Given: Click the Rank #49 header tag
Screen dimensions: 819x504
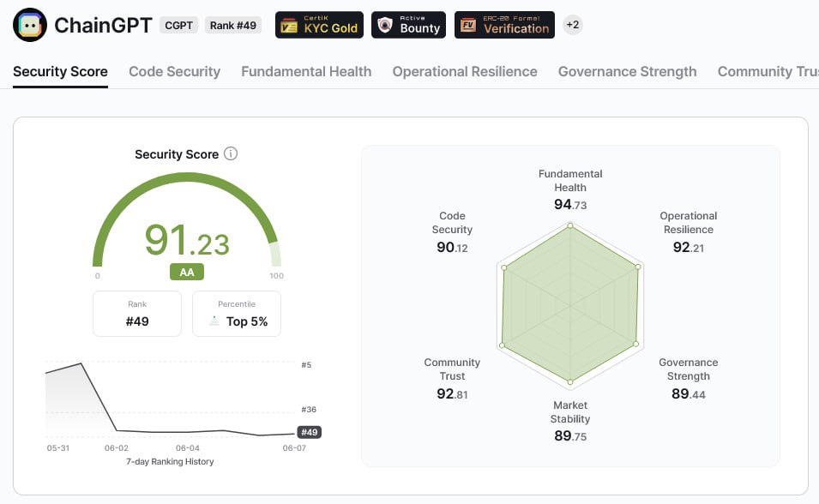Looking at the screenshot, I should click(233, 25).
